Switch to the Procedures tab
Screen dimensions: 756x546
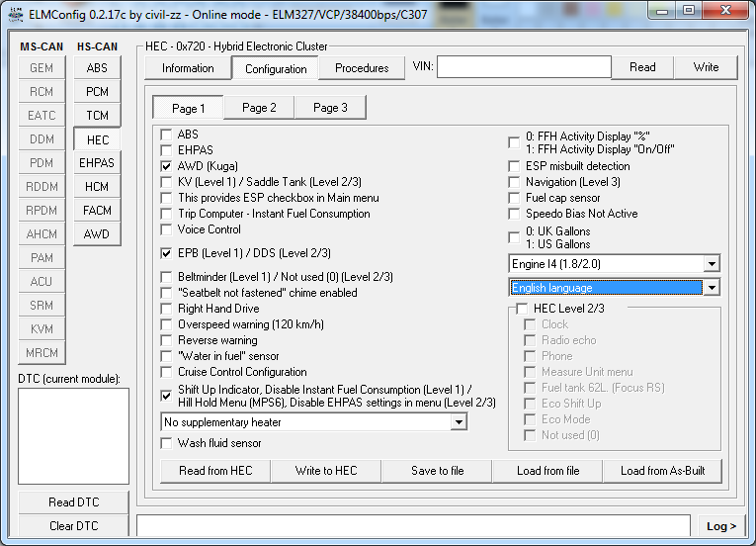pyautogui.click(x=362, y=68)
